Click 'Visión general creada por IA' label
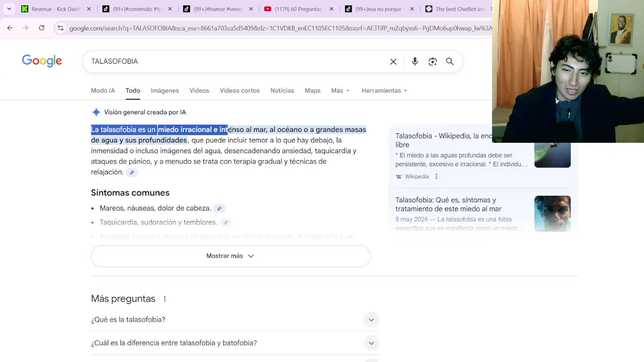644x362 pixels. click(145, 112)
